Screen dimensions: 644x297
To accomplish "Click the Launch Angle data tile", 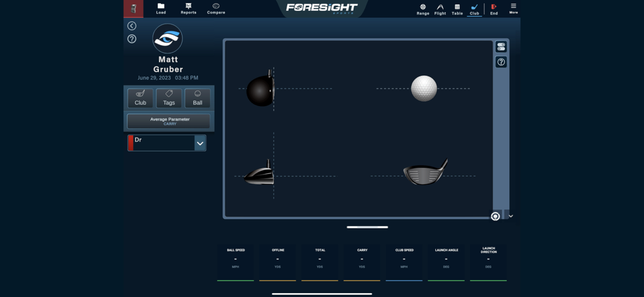I will 446,262.
